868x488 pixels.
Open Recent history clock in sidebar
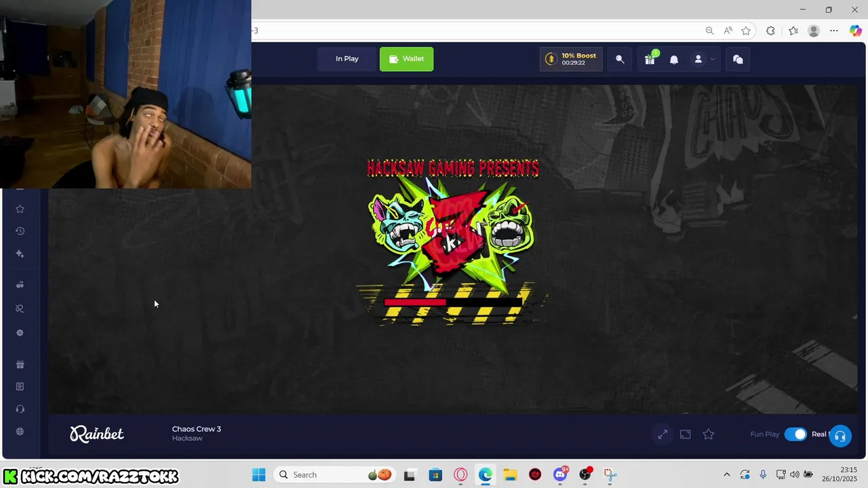click(x=20, y=231)
